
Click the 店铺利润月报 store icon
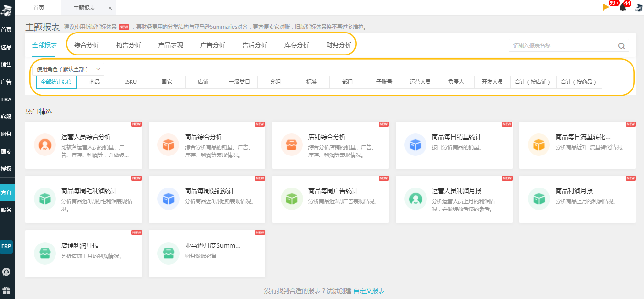pos(45,253)
